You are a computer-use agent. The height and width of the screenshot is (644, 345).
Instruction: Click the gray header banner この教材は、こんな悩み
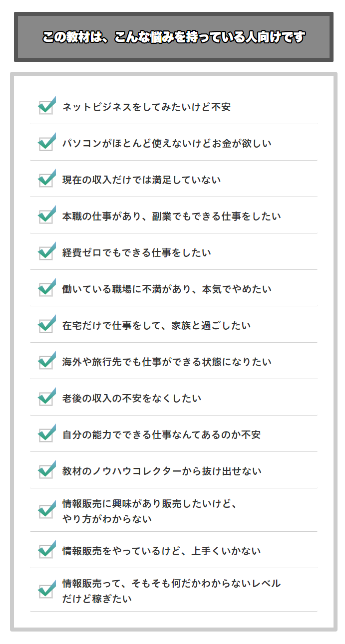(174, 37)
